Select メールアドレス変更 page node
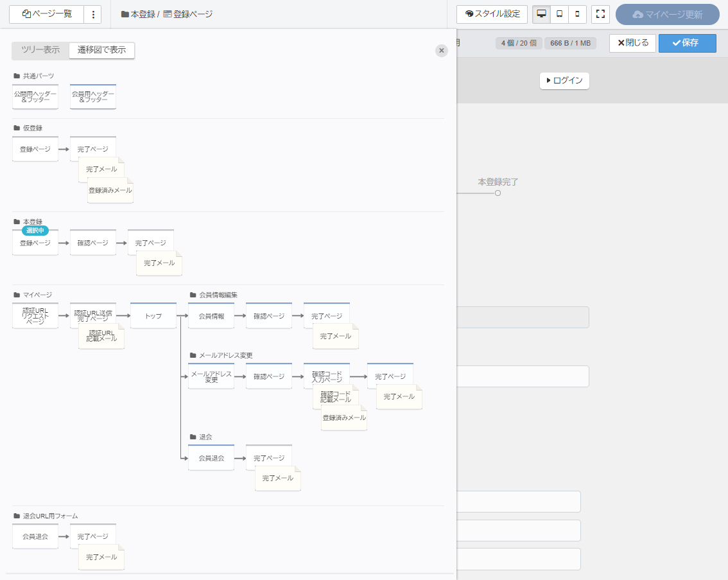The image size is (728, 580). (x=211, y=376)
